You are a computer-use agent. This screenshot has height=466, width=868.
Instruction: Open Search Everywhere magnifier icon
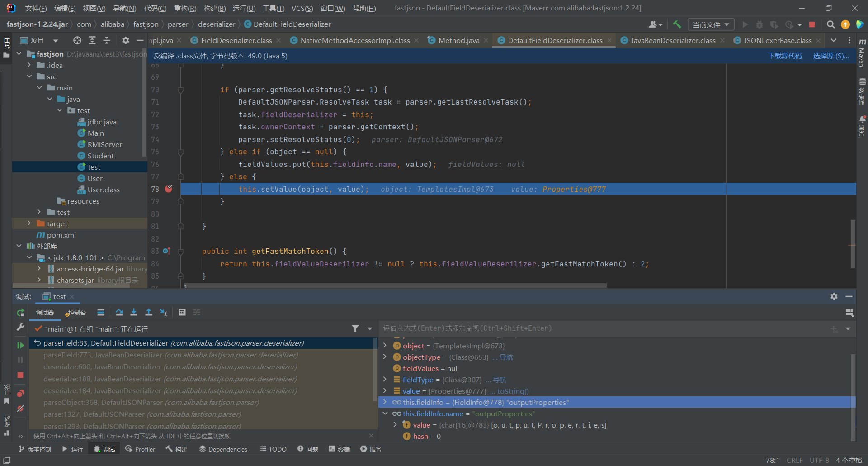tap(830, 24)
